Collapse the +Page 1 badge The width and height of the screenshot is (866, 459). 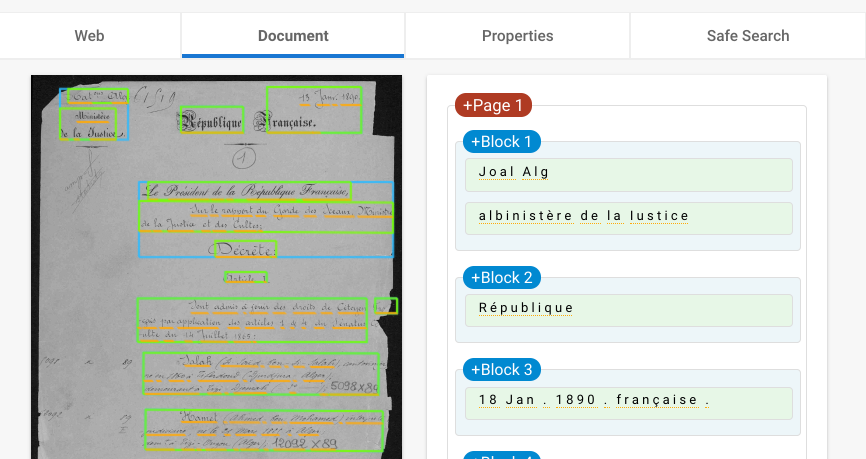tap(493, 105)
